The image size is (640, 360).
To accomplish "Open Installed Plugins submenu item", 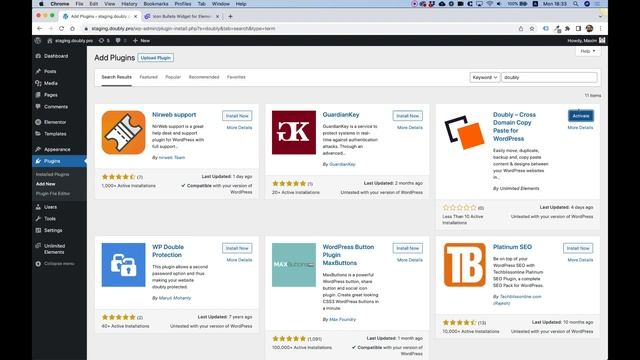I will (x=52, y=174).
